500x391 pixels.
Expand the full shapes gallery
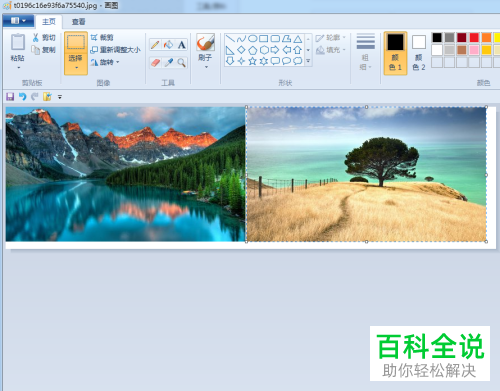pos(308,61)
